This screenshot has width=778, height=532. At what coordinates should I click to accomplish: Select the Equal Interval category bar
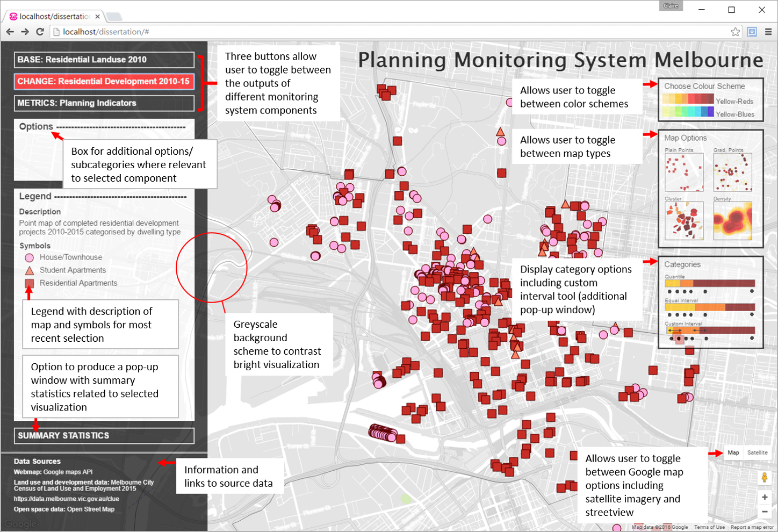(710, 307)
